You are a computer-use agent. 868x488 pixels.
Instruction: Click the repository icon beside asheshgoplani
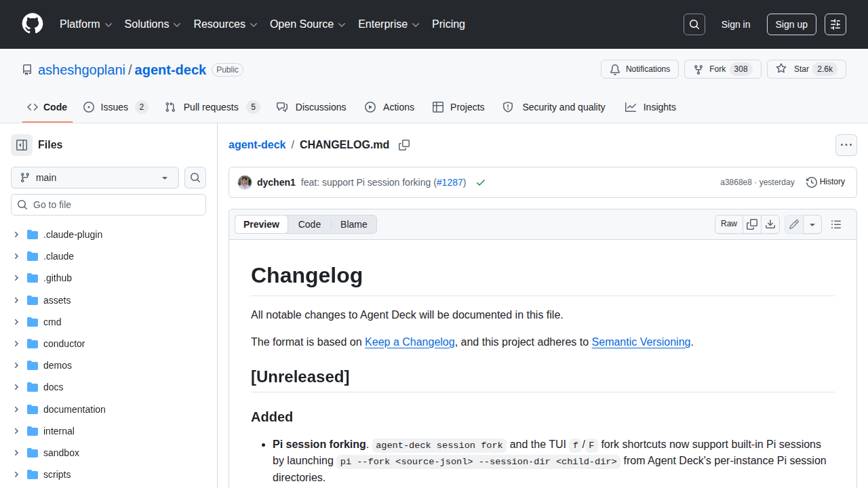coord(27,70)
